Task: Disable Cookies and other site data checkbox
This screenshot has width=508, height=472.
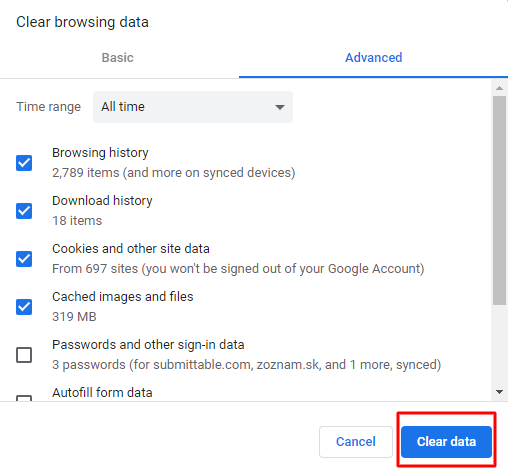Action: [24, 259]
